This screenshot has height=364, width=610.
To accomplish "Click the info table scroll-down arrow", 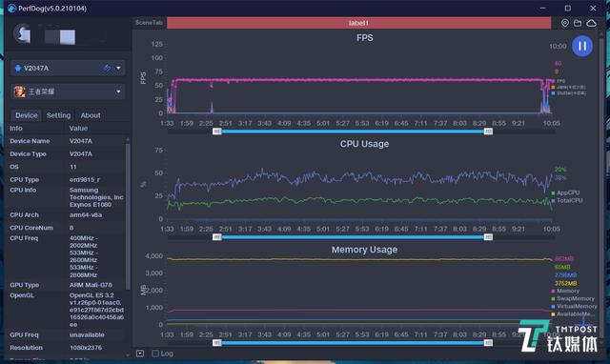I will tap(127, 354).
